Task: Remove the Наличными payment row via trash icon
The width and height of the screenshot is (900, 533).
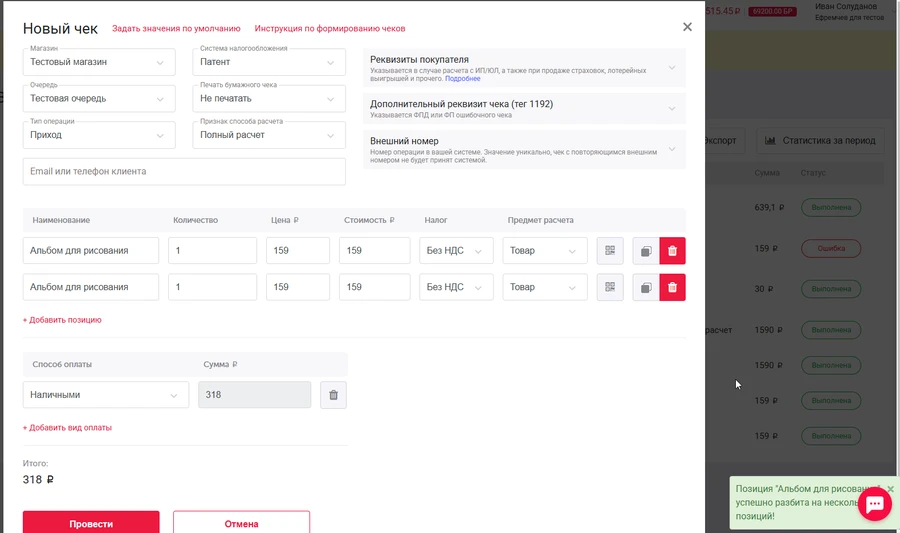Action: pos(333,395)
